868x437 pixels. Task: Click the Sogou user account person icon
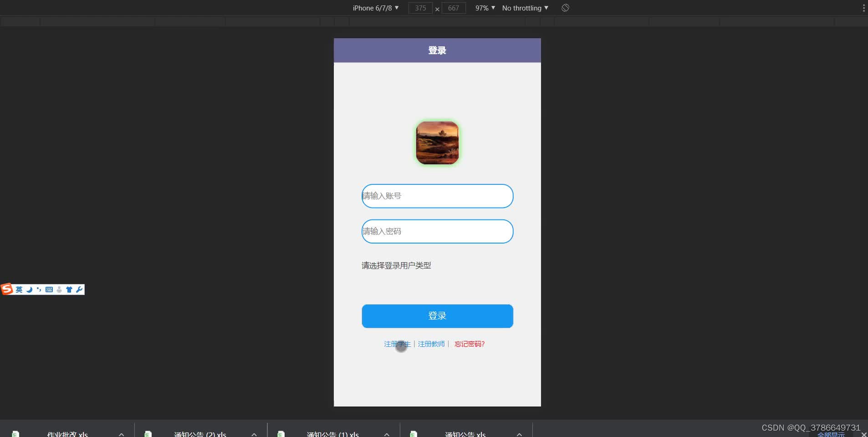[x=59, y=290]
